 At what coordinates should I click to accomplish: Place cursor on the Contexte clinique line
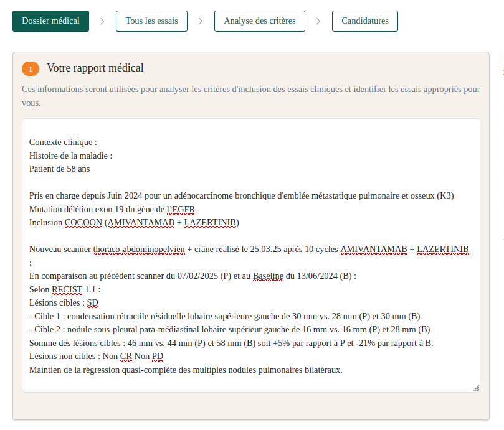pyautogui.click(x=63, y=142)
